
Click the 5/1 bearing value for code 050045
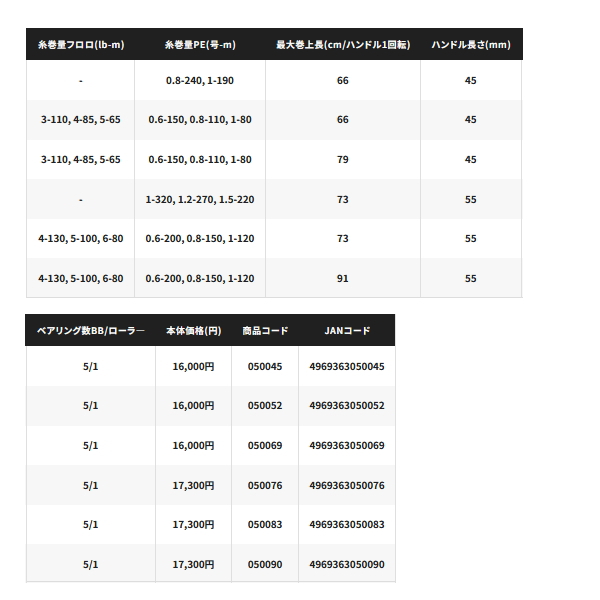[x=91, y=367]
